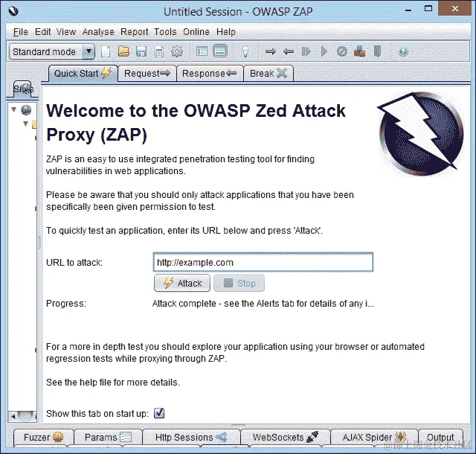This screenshot has height=454, width=476.
Task: Open a saved session with the folder icon
Action: [x=123, y=51]
